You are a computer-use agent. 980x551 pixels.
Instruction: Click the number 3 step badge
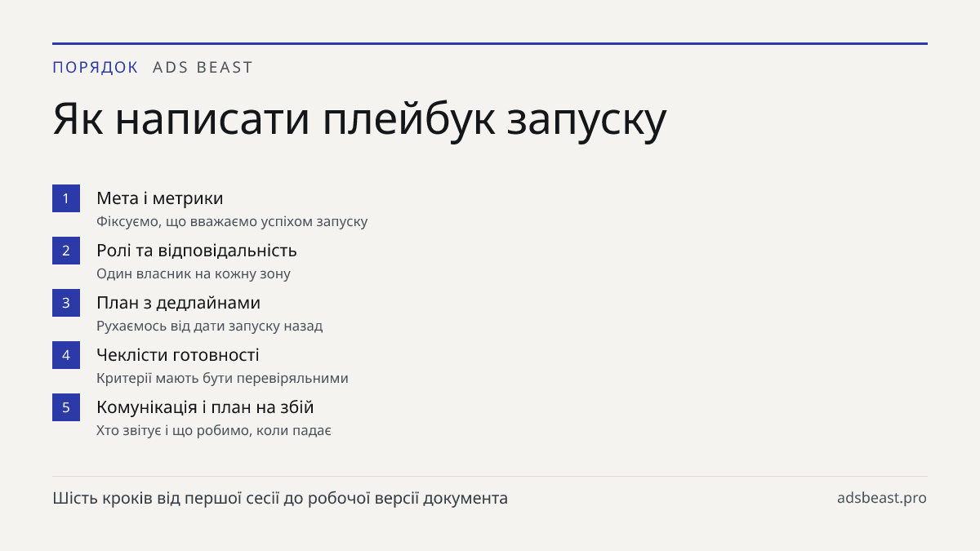point(66,303)
